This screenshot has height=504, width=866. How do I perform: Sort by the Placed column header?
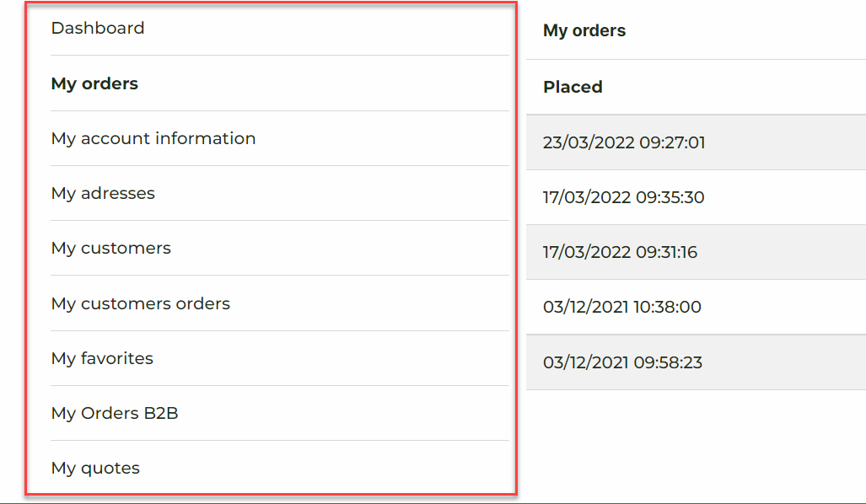573,87
